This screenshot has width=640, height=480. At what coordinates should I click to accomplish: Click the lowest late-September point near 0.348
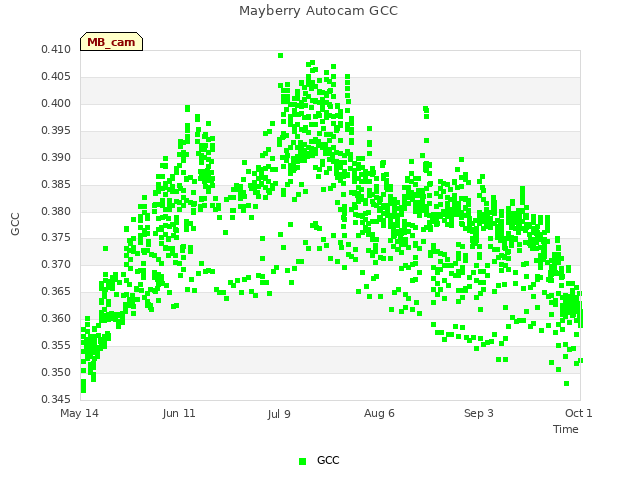point(567,383)
